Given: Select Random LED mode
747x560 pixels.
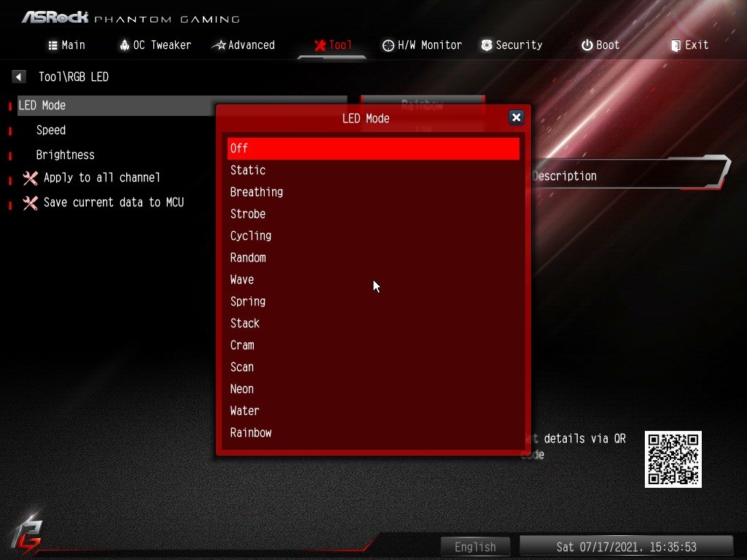Looking at the screenshot, I should tap(373, 258).
